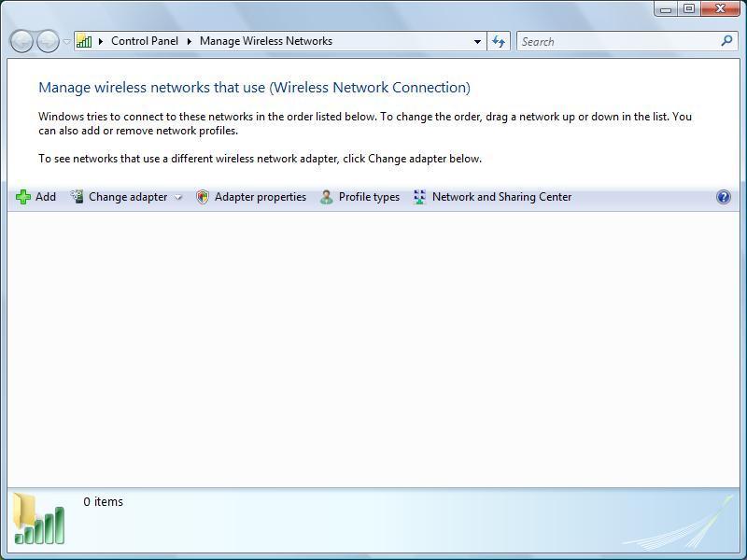Screen dimensions: 747x560
Task: Click the Forward navigation arrow
Action: 49,41
